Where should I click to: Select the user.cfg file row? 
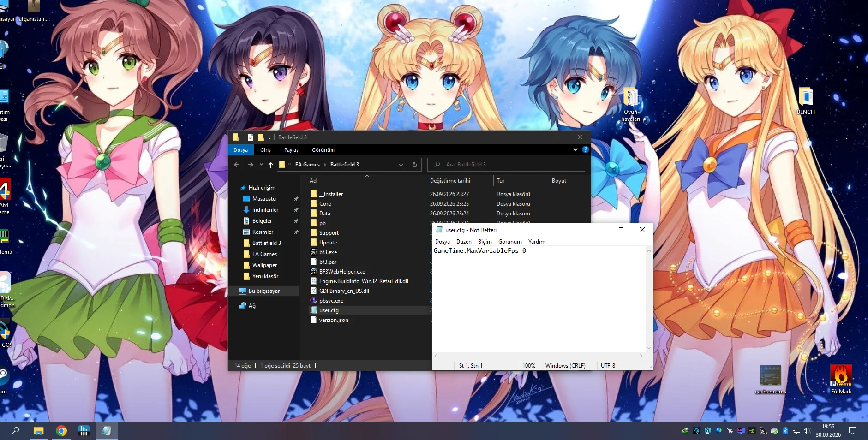tap(369, 310)
